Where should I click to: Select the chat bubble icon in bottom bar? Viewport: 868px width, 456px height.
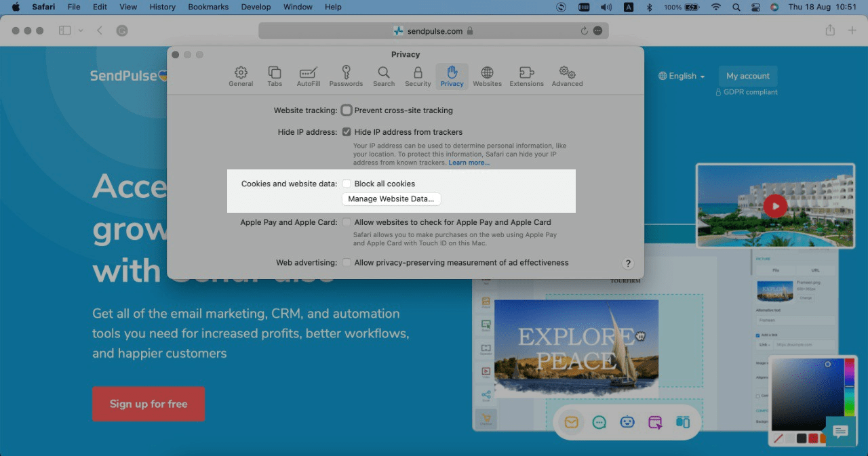coord(599,422)
